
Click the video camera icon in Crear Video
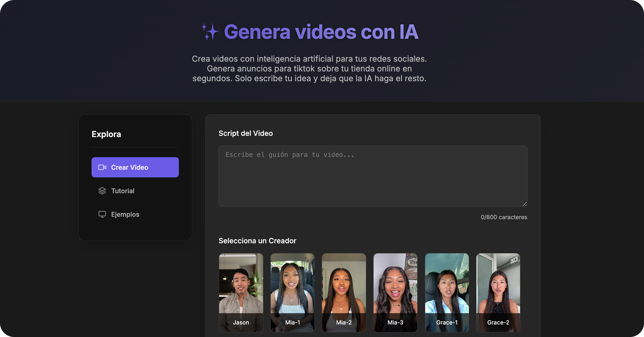[x=102, y=167]
